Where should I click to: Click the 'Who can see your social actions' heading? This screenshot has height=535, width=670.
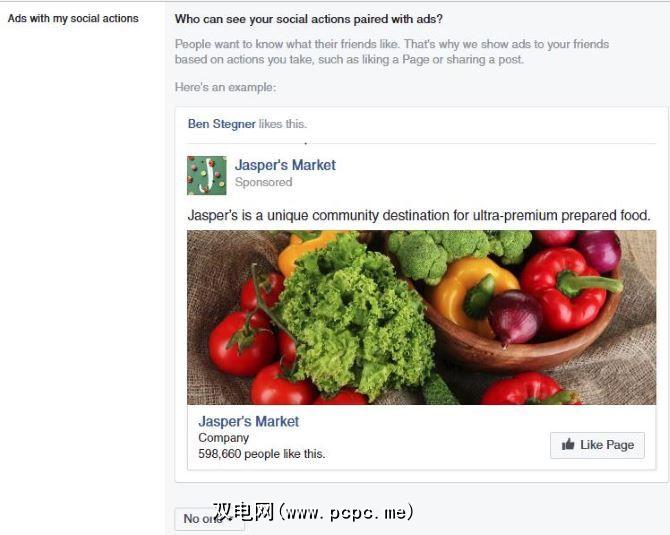tap(309, 19)
